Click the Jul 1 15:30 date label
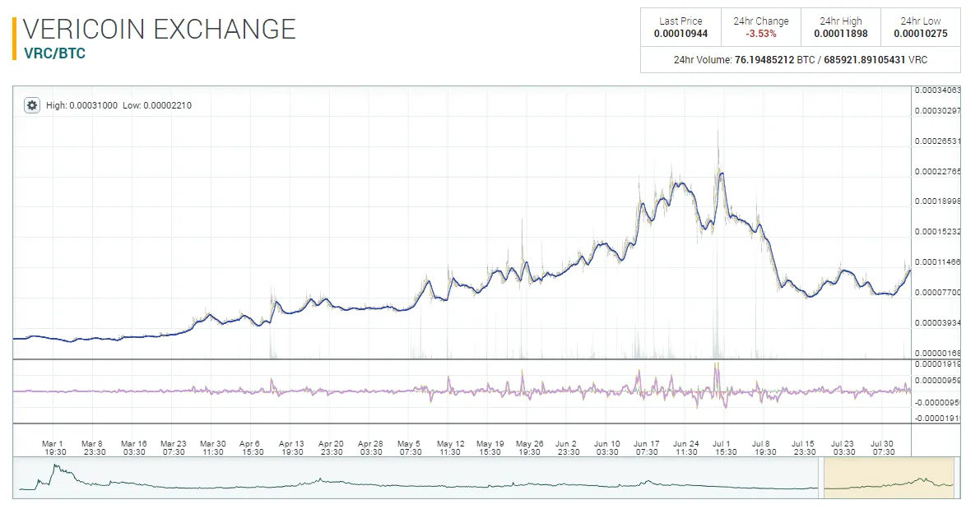 click(725, 448)
